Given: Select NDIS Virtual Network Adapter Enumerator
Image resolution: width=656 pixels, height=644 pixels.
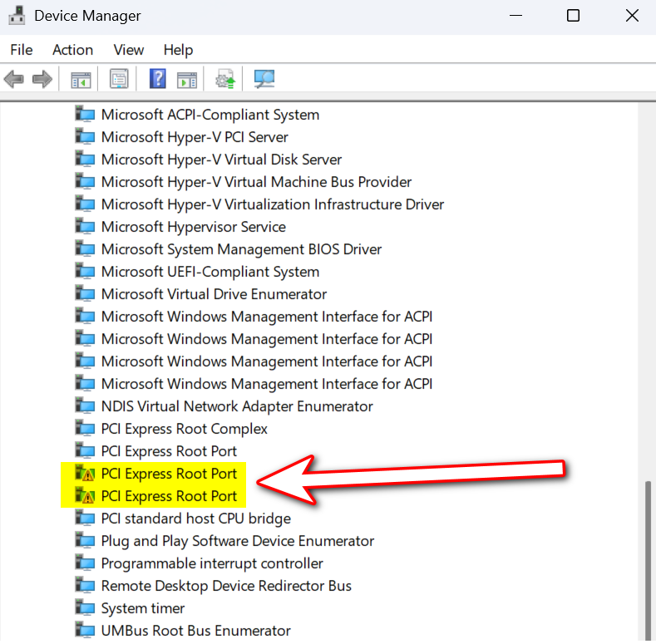Looking at the screenshot, I should point(237,406).
